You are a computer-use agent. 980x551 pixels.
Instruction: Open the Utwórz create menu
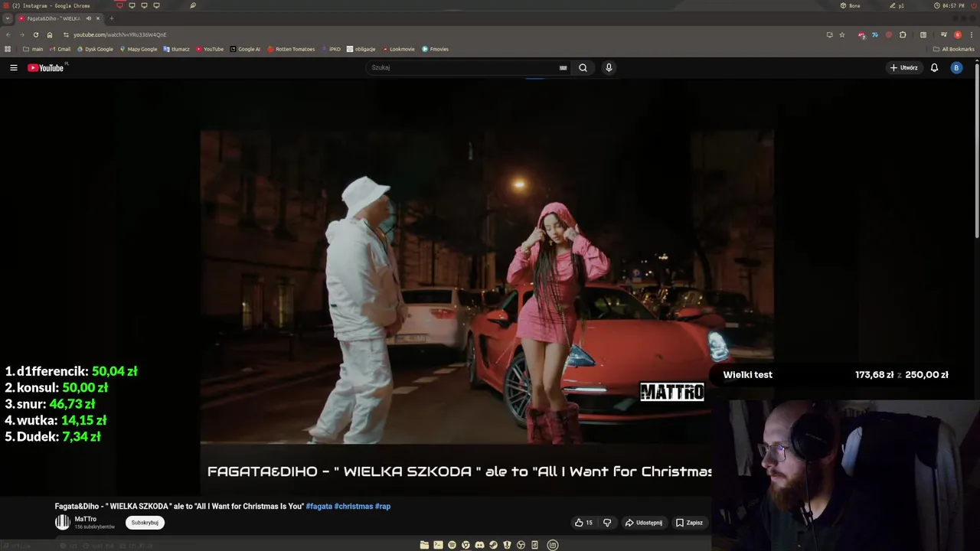(903, 67)
